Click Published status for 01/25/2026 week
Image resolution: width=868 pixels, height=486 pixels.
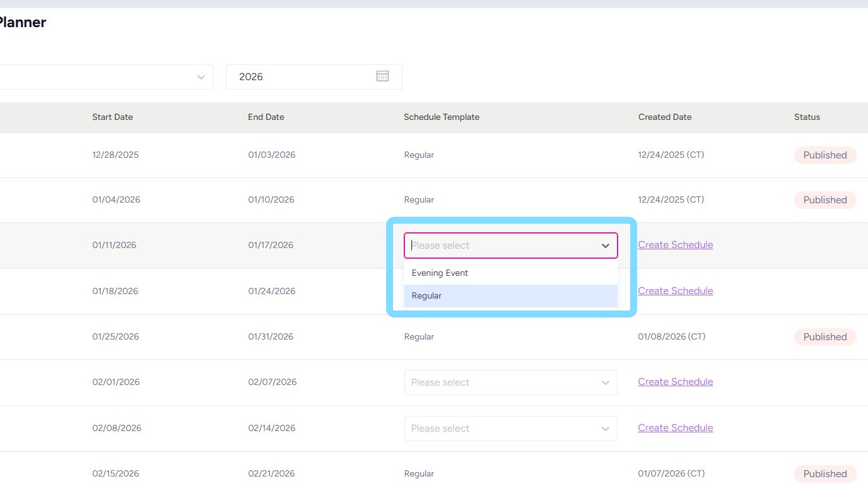pos(824,337)
